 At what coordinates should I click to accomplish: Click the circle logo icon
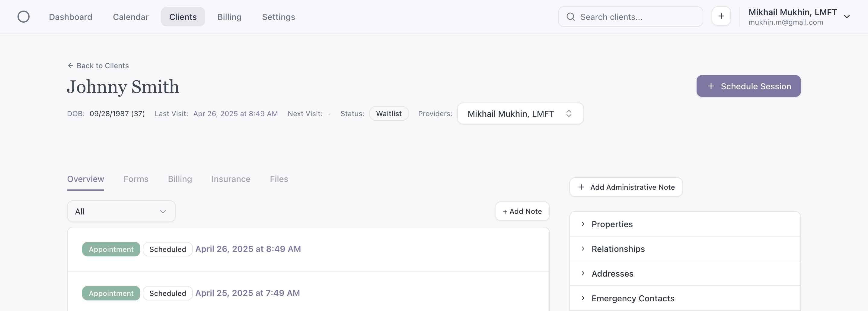pyautogui.click(x=23, y=17)
